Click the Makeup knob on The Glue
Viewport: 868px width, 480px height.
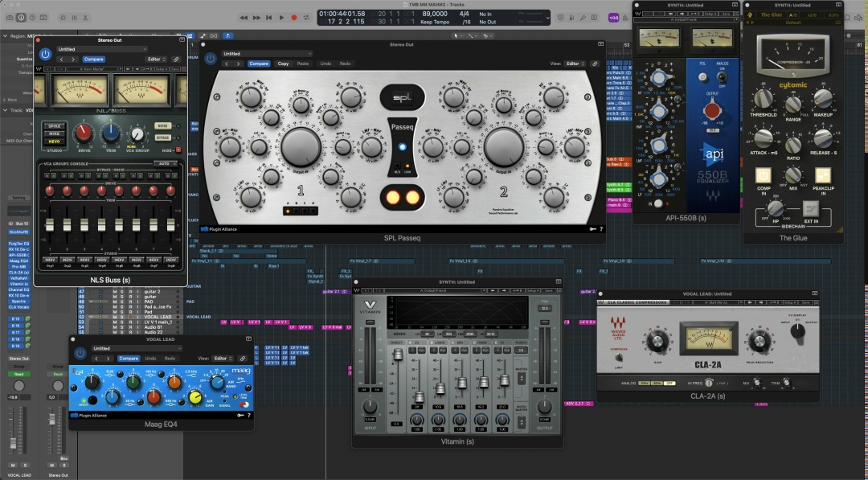pos(823,99)
